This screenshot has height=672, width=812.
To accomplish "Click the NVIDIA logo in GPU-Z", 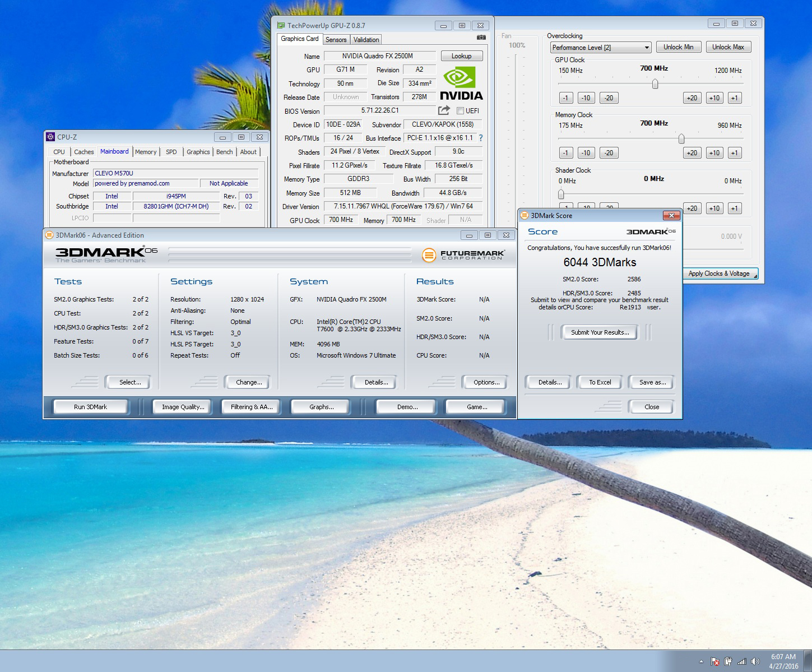I will click(x=461, y=84).
